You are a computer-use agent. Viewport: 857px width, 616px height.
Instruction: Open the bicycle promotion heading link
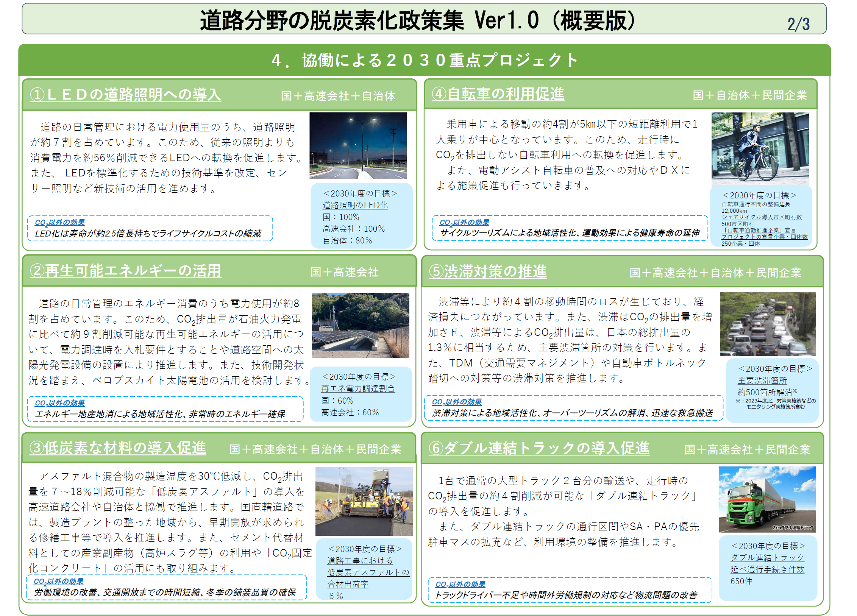click(x=498, y=94)
